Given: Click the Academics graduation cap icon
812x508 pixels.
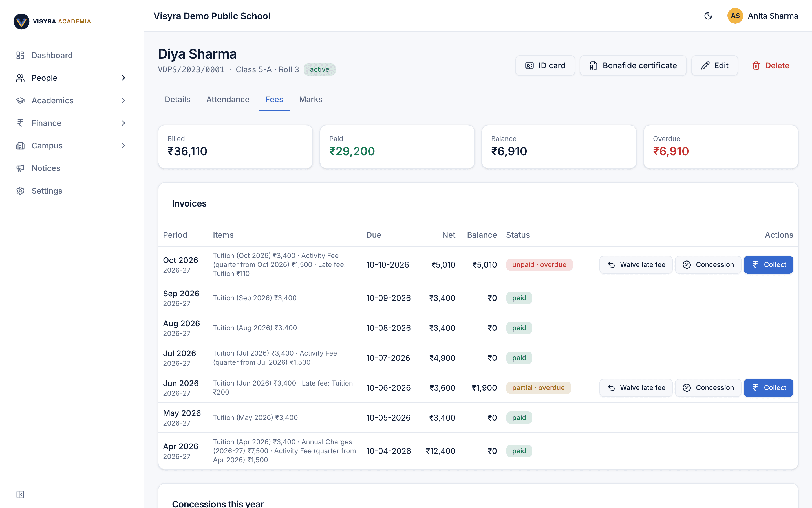Looking at the screenshot, I should 20,100.
